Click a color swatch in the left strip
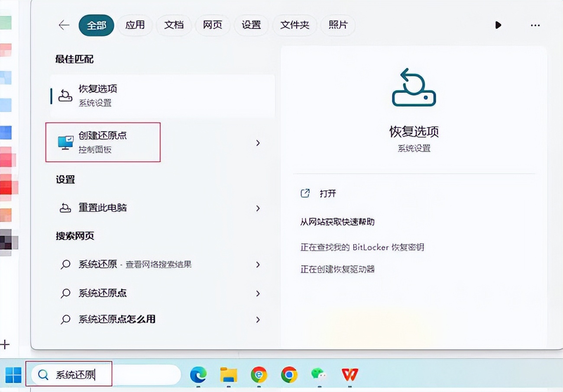 coord(6,133)
